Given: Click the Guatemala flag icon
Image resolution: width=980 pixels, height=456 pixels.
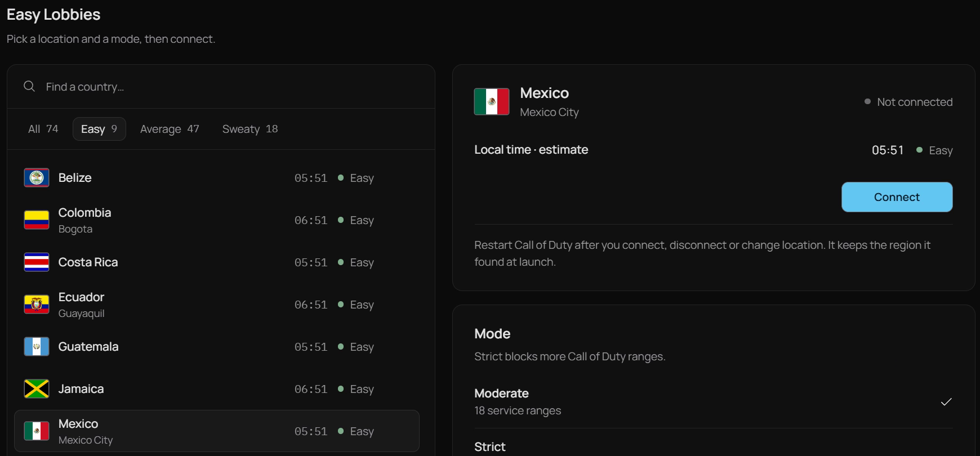Looking at the screenshot, I should pos(37,347).
